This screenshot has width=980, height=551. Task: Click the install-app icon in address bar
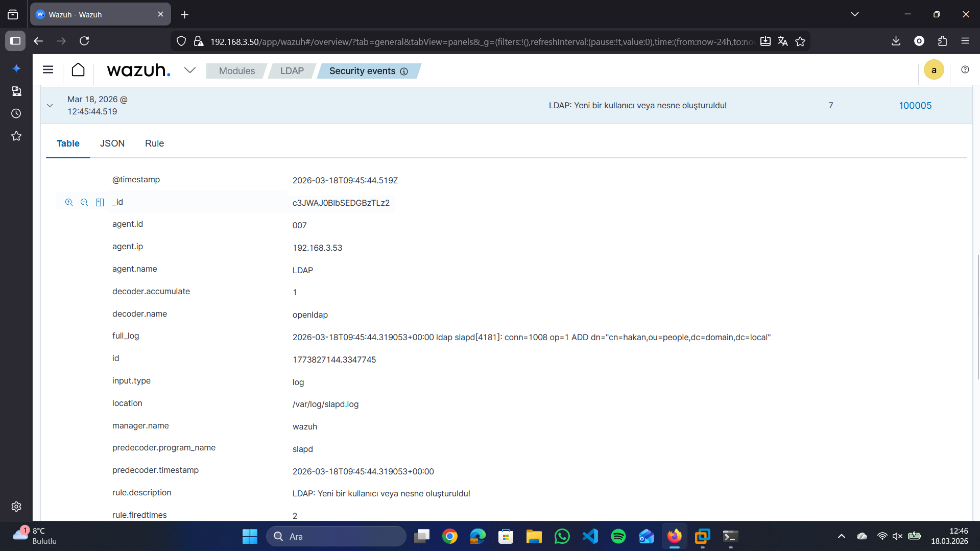[765, 41]
